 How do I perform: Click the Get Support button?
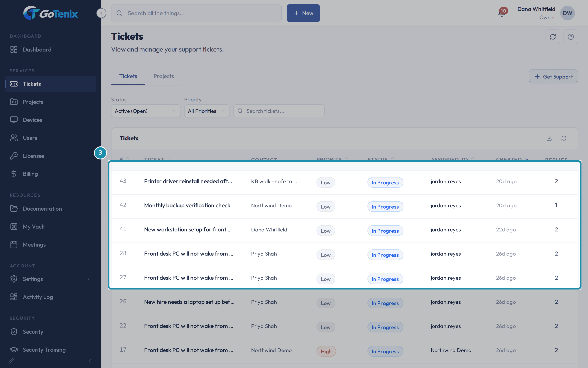pyautogui.click(x=553, y=77)
